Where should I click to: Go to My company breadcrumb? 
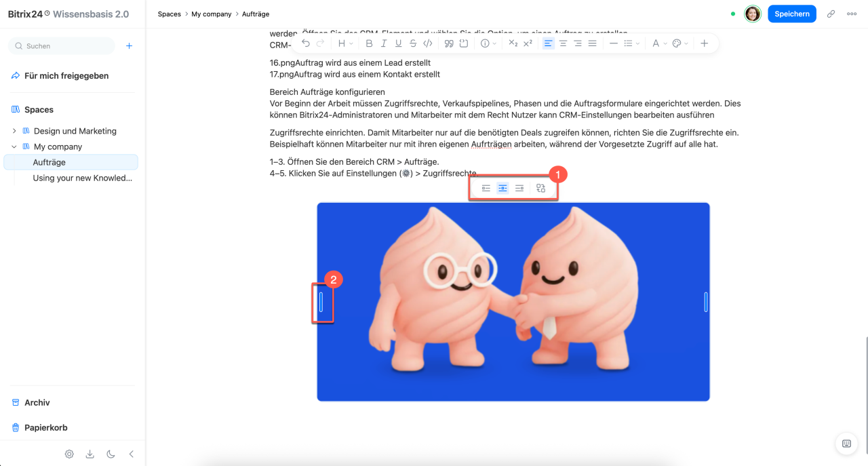(212, 14)
